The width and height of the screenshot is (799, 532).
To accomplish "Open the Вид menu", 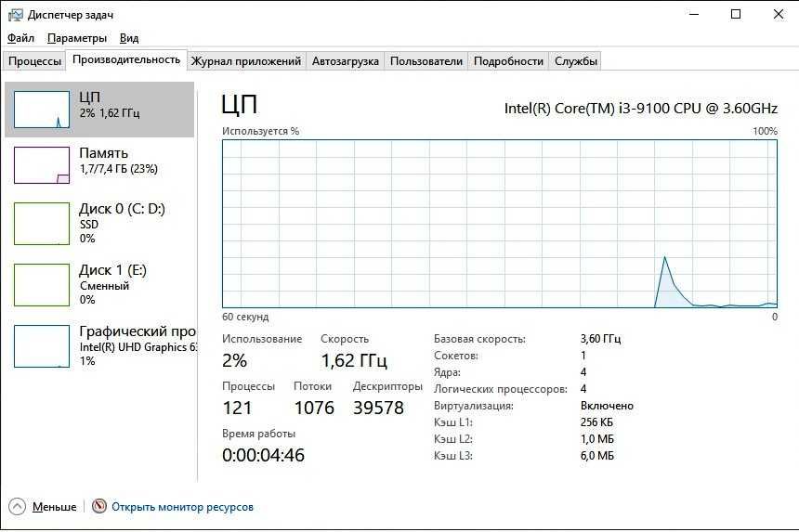I will [x=129, y=38].
